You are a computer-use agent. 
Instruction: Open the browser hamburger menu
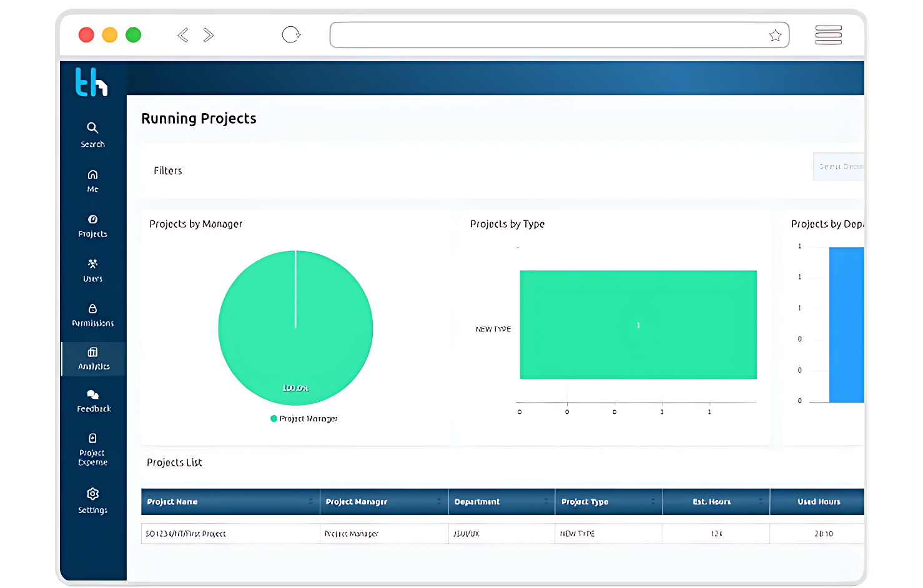(829, 35)
